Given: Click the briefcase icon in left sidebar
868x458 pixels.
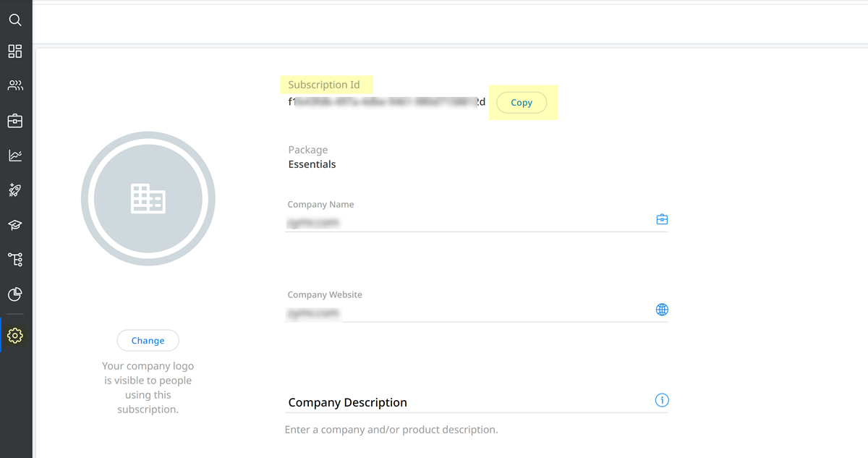Looking at the screenshot, I should coord(15,121).
